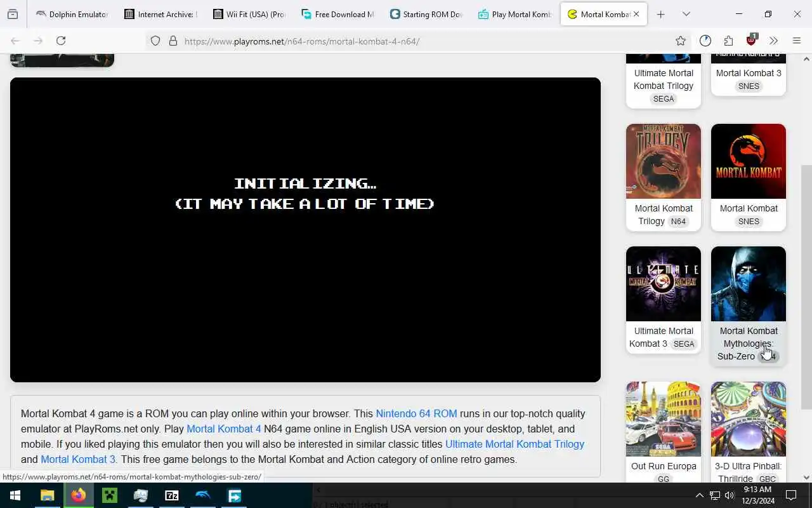The height and width of the screenshot is (508, 812).
Task: Switch to the Wii Fit (USA) tab
Action: pyautogui.click(x=249, y=14)
